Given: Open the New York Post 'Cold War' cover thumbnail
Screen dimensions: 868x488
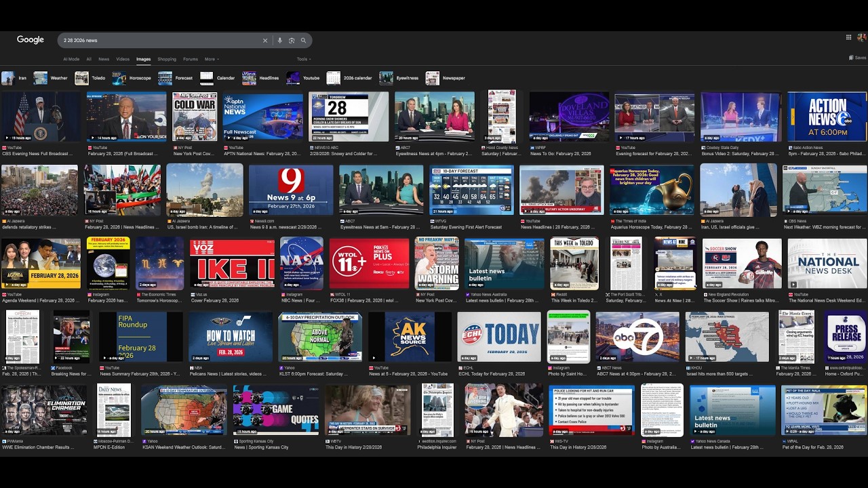Looking at the screenshot, I should click(195, 117).
